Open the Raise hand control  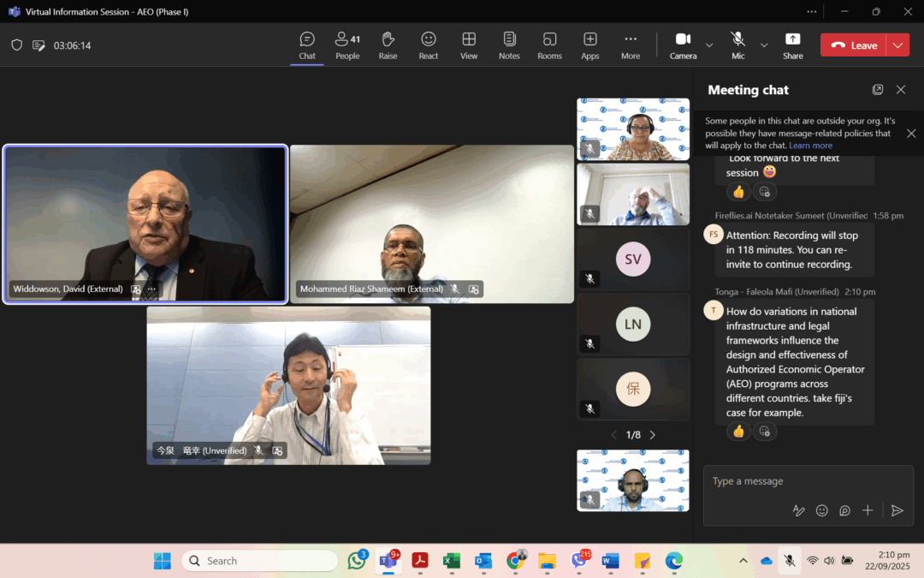coord(388,45)
